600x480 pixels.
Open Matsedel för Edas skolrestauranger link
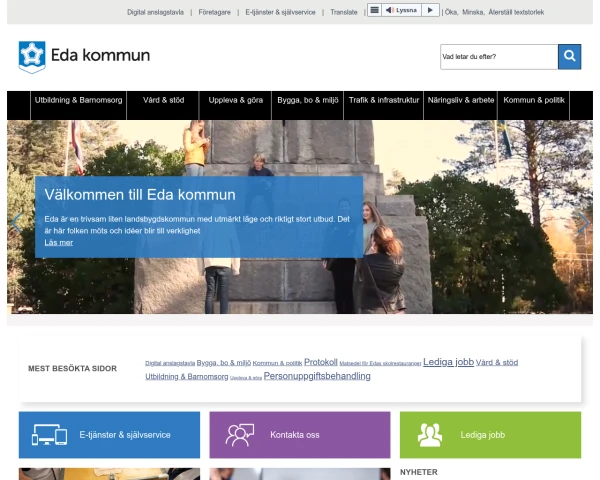380,364
